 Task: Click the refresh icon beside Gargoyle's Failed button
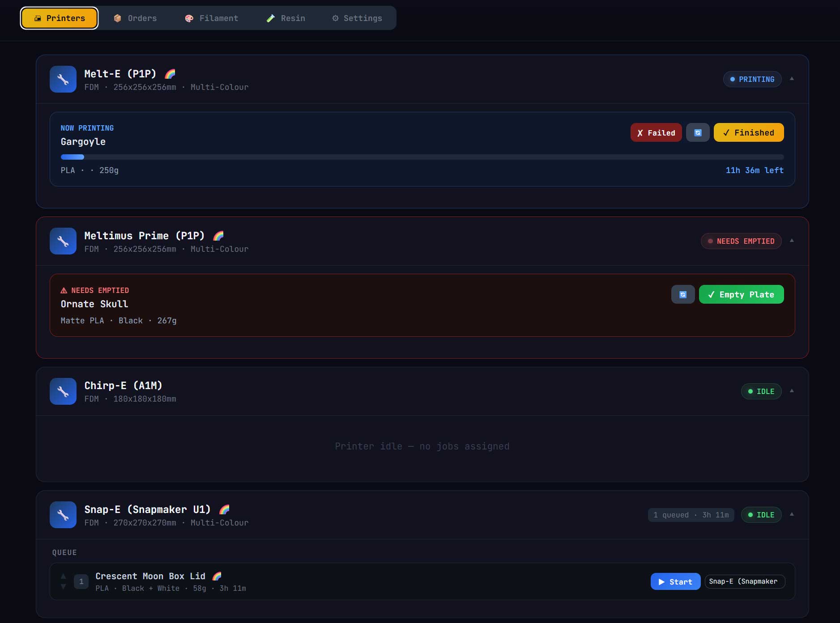pyautogui.click(x=698, y=133)
